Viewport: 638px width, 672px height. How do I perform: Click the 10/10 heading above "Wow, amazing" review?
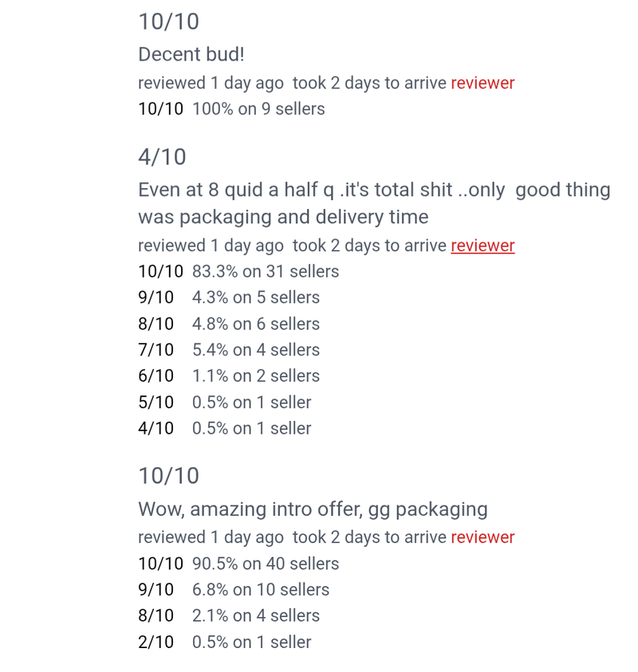tap(168, 476)
